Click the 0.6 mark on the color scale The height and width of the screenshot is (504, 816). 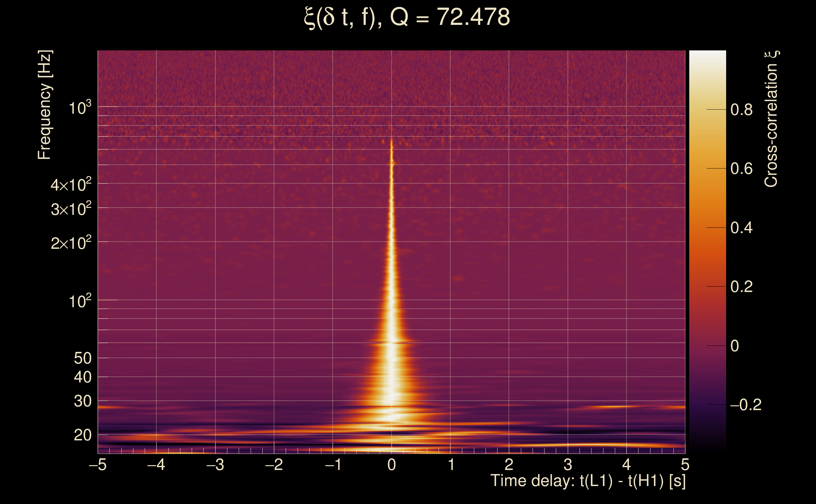click(741, 169)
